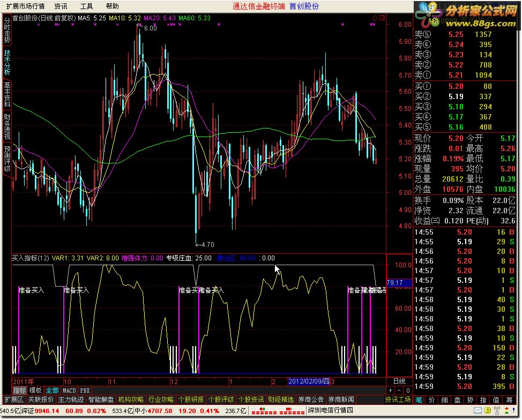Open the 券商公告 tab
Image resolution: width=522 pixels, height=420 pixels.
coord(311,399)
